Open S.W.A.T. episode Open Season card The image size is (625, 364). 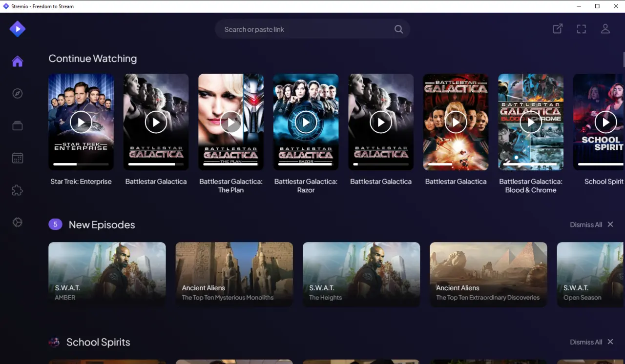[591, 275]
